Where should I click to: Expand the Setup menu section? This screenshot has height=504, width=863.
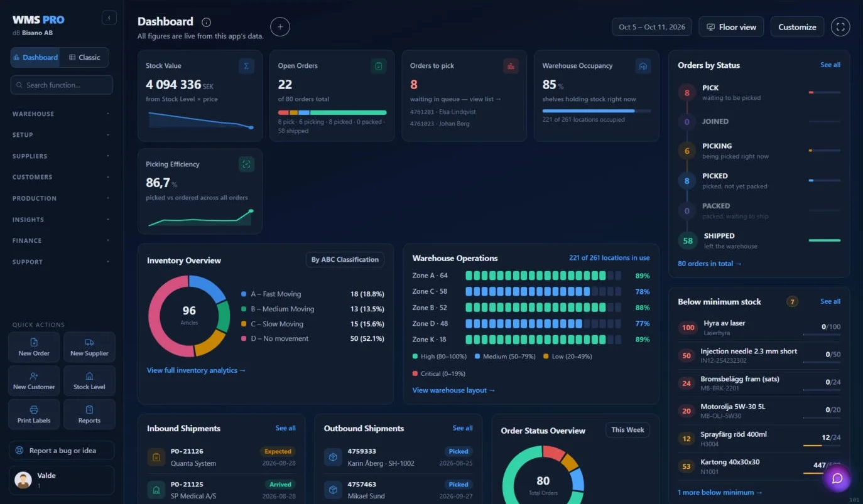point(61,135)
